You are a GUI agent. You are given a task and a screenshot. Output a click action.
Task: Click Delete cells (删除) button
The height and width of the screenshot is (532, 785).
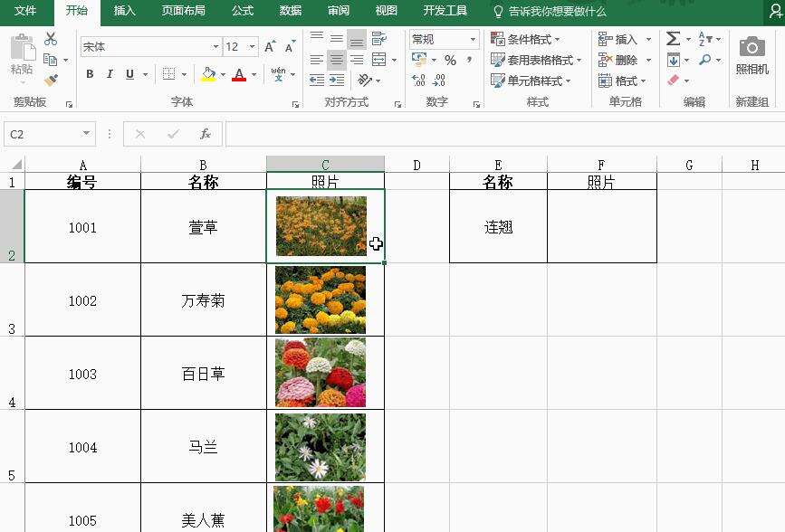click(618, 60)
